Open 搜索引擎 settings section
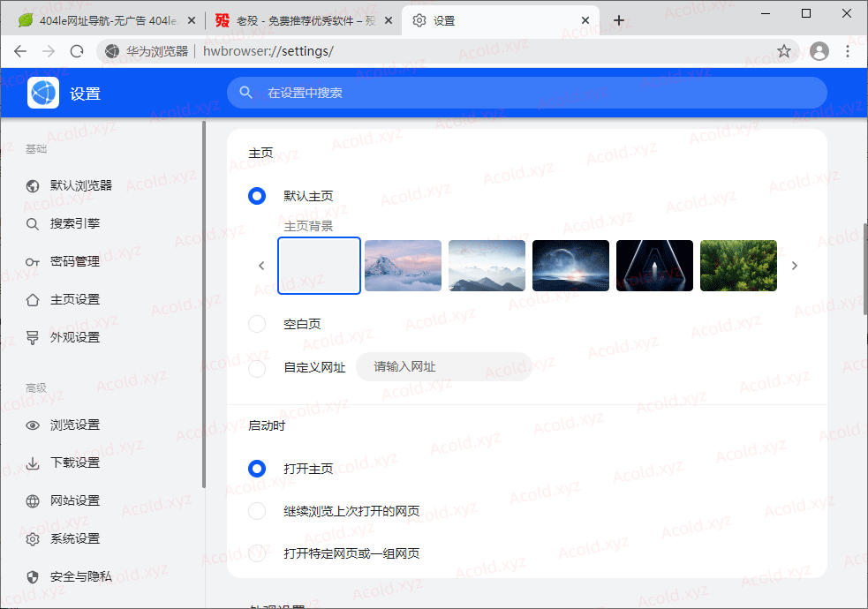 [x=75, y=224]
